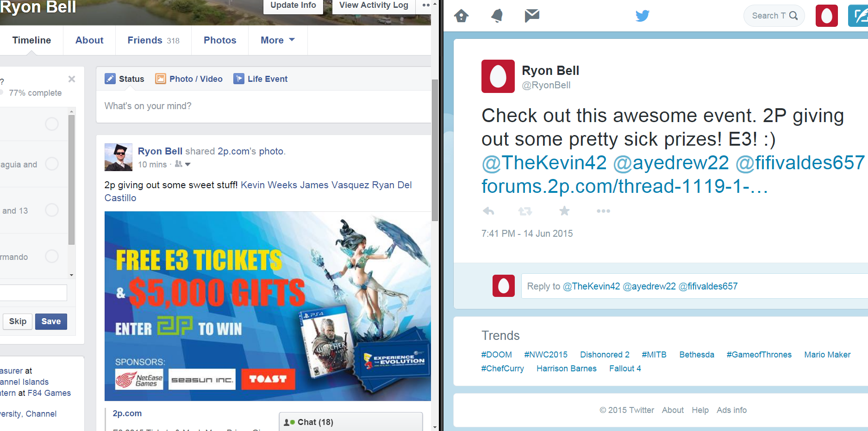The height and width of the screenshot is (431, 868).
Task: Open the Free E3 Tickets shared image
Action: click(268, 306)
